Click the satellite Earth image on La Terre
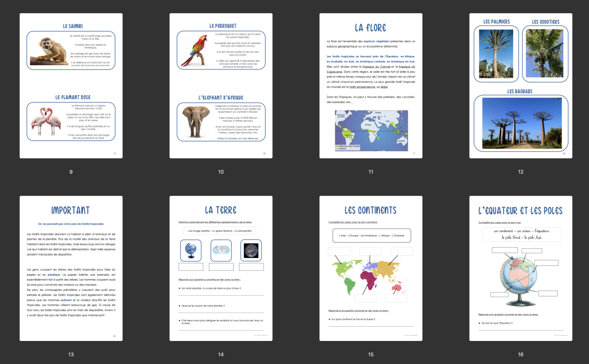589x364 pixels. pos(251,250)
